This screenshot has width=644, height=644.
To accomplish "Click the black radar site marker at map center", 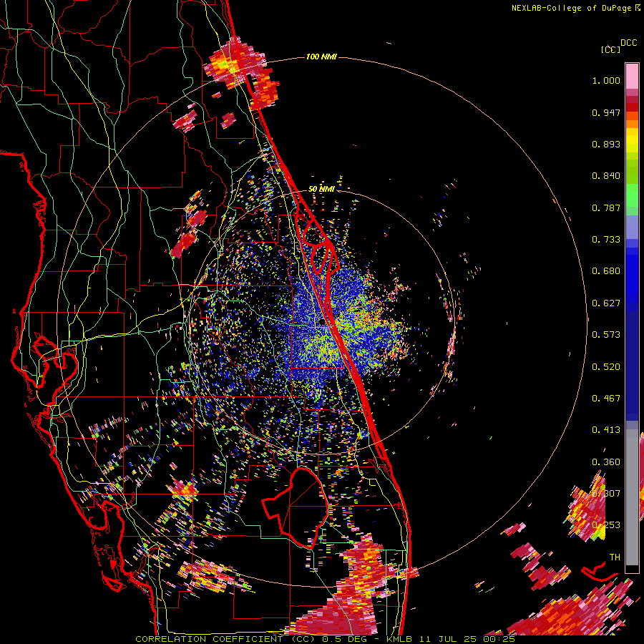I will [x=322, y=323].
